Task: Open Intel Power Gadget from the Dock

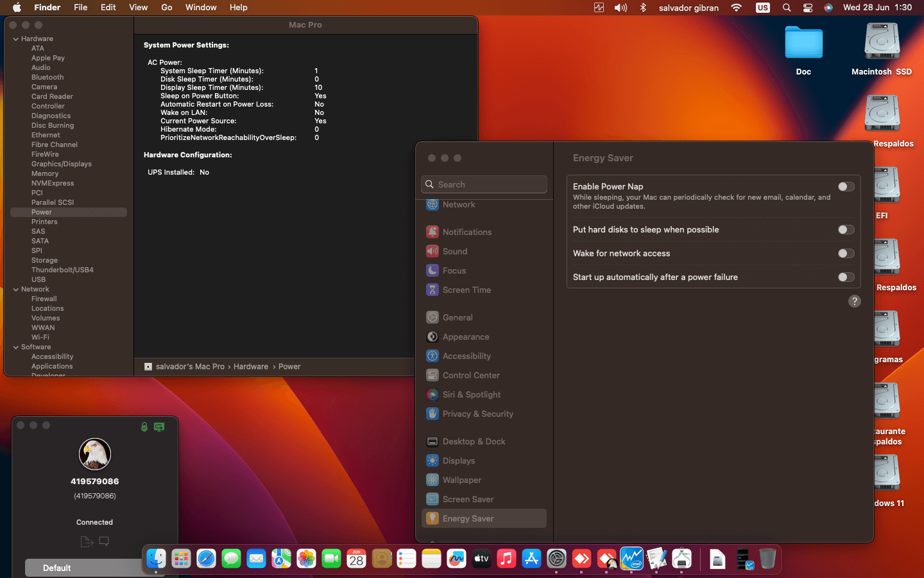Action: pyautogui.click(x=632, y=559)
